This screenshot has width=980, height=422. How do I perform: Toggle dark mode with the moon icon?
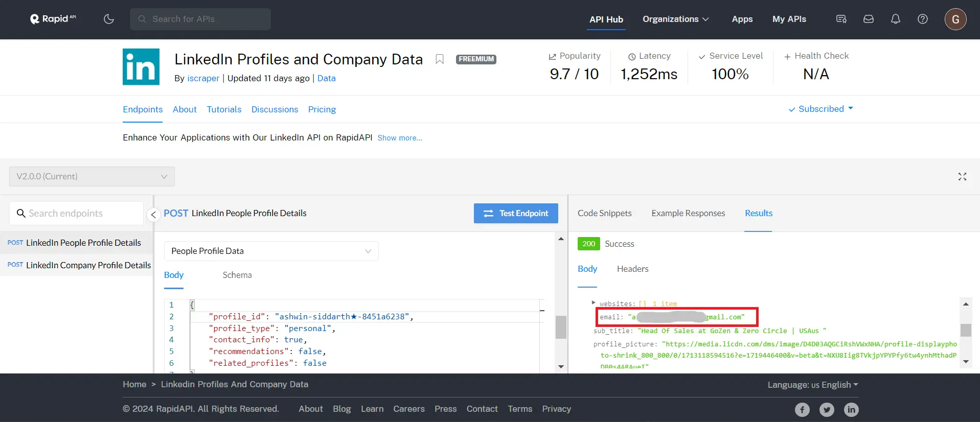point(109,19)
